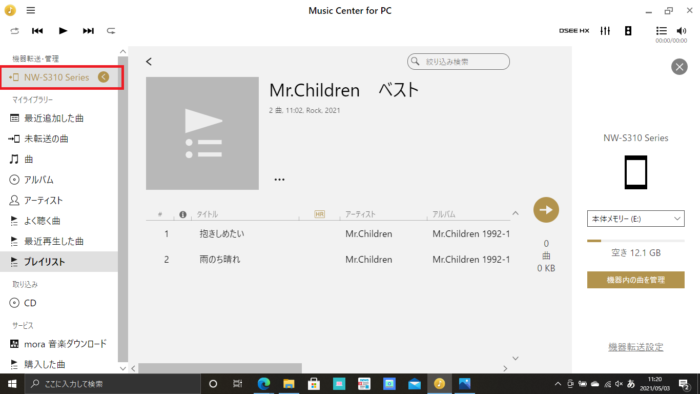Collapse the NW-S310 Series device panel
700x394 pixels.
(104, 77)
